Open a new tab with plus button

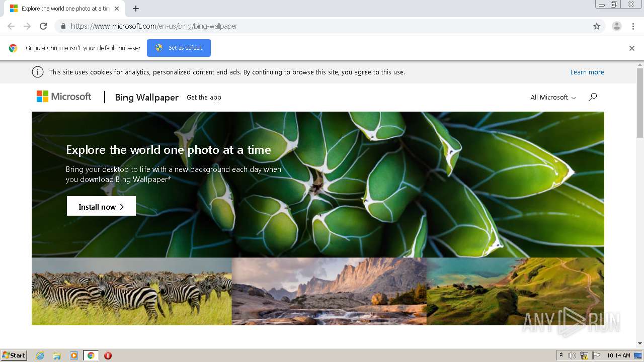click(136, 9)
